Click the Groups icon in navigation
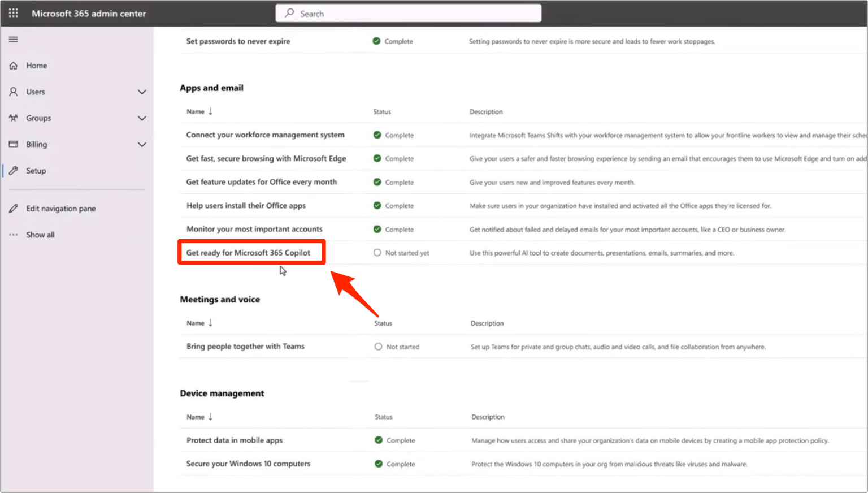Screen dimensions: 868x493 coord(13,118)
